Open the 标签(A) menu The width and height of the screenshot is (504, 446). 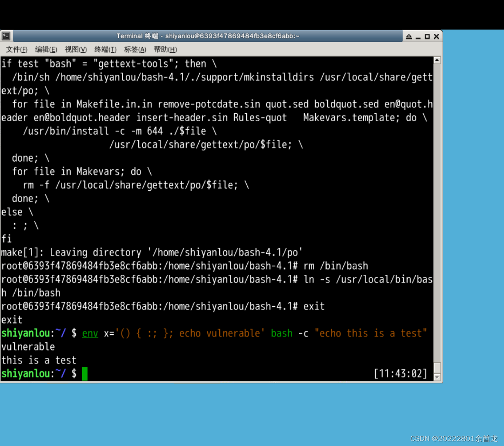tap(135, 50)
